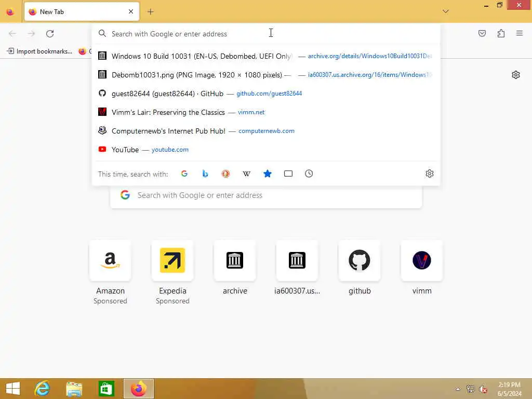Open the Firefox View pinned icon
This screenshot has height=399, width=532.
(x=10, y=12)
